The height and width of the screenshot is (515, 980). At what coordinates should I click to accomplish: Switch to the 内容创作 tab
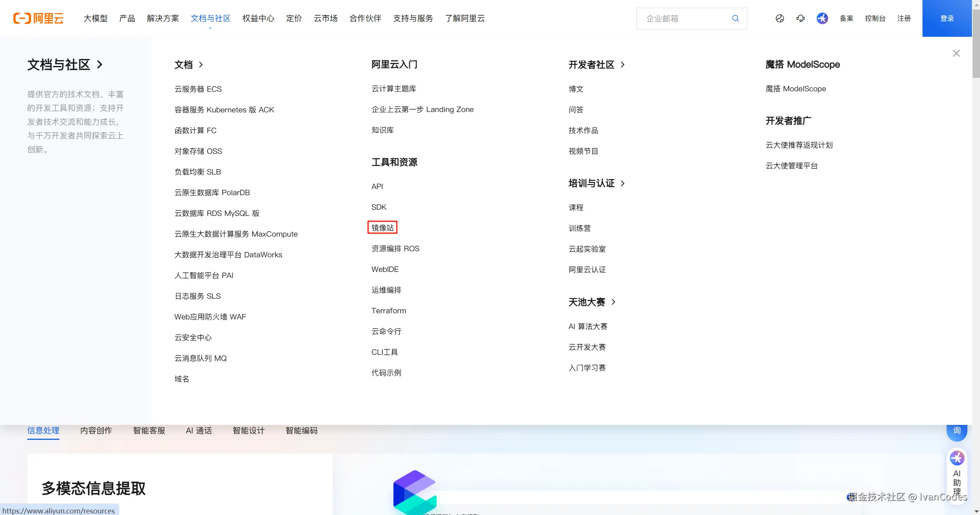[96, 431]
